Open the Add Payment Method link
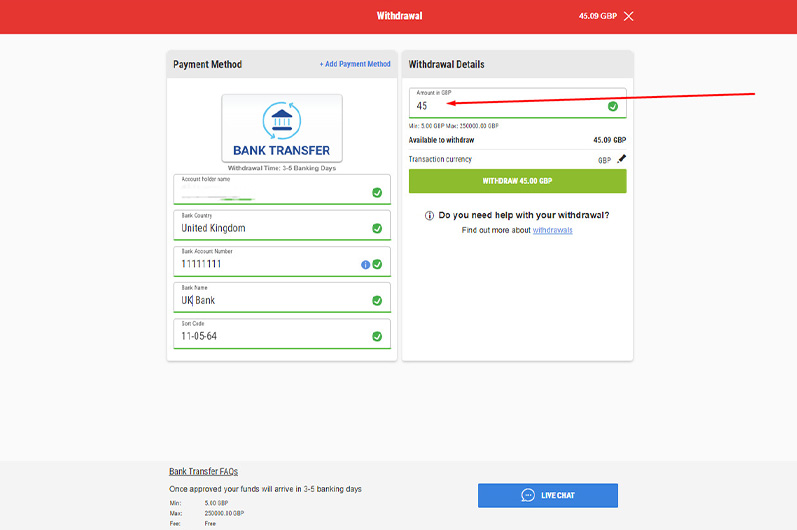This screenshot has width=797, height=530. point(355,64)
